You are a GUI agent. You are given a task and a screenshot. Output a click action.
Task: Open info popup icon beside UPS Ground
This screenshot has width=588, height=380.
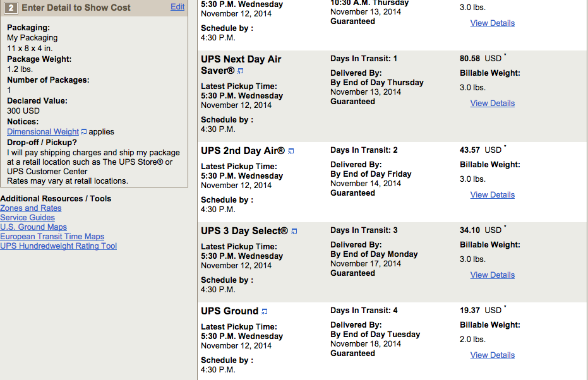click(x=265, y=311)
